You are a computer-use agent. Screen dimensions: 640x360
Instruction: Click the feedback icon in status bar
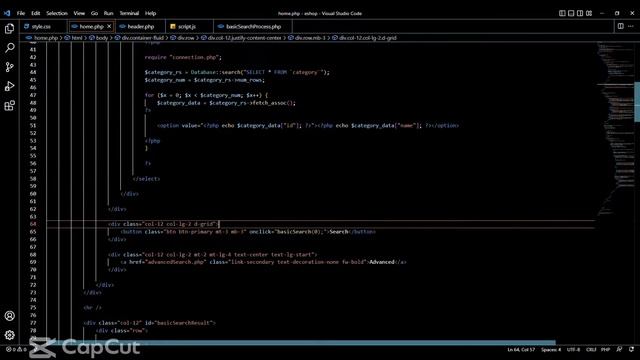coord(619,349)
